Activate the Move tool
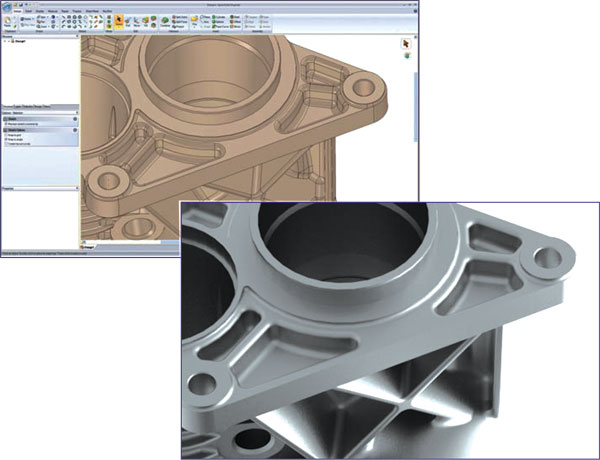The width and height of the screenshot is (600, 460). [137, 21]
